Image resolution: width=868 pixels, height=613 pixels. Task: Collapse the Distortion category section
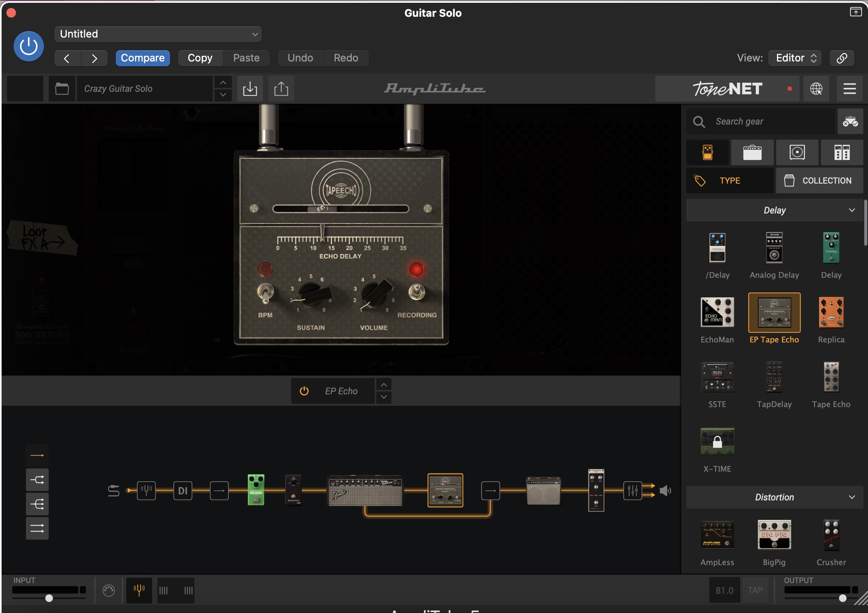click(x=775, y=497)
